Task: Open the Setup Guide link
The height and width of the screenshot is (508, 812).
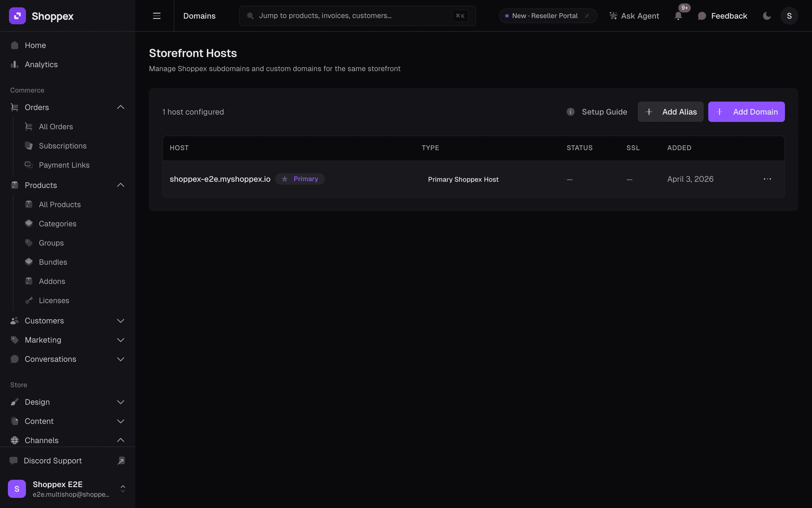Action: pyautogui.click(x=597, y=112)
